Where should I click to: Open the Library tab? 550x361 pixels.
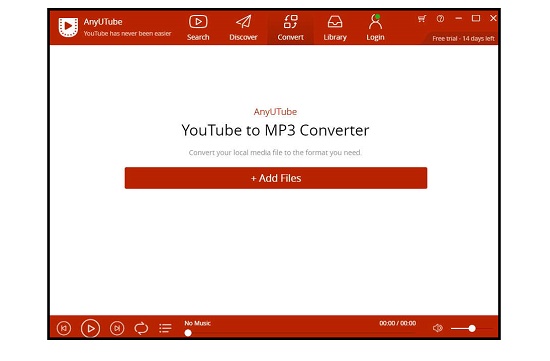(x=335, y=28)
